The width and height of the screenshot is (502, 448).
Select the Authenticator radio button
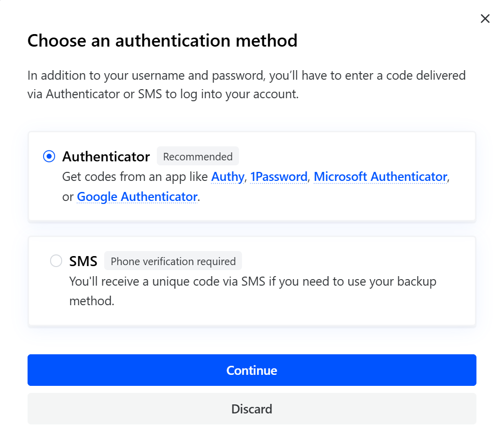[49, 156]
